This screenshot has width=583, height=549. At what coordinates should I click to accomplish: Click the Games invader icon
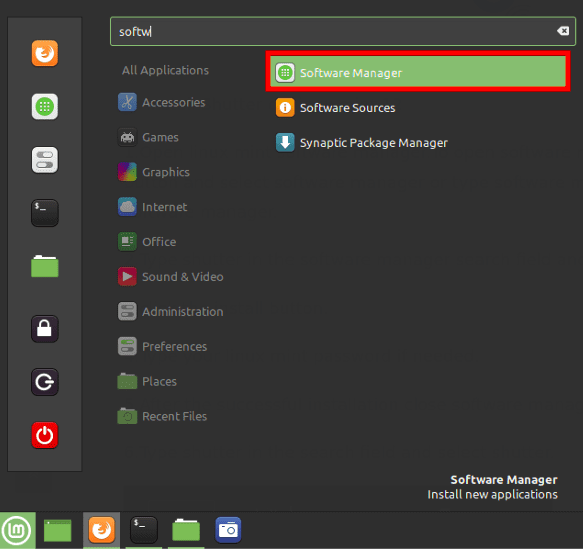[127, 137]
